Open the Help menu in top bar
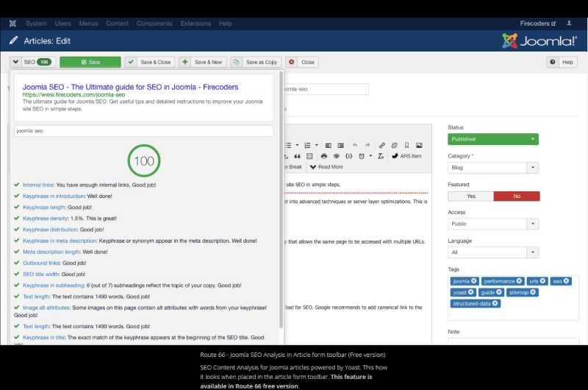 [x=226, y=24]
